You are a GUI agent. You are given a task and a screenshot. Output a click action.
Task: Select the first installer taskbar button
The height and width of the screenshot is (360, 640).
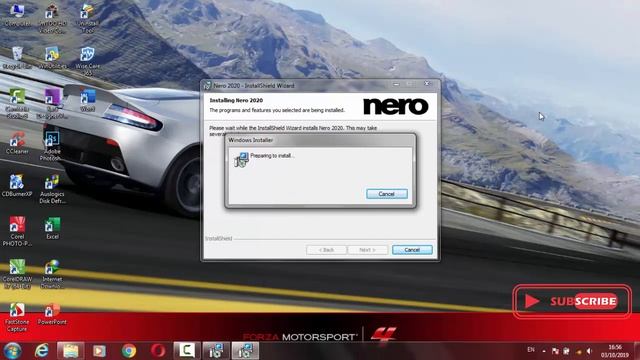(216, 351)
